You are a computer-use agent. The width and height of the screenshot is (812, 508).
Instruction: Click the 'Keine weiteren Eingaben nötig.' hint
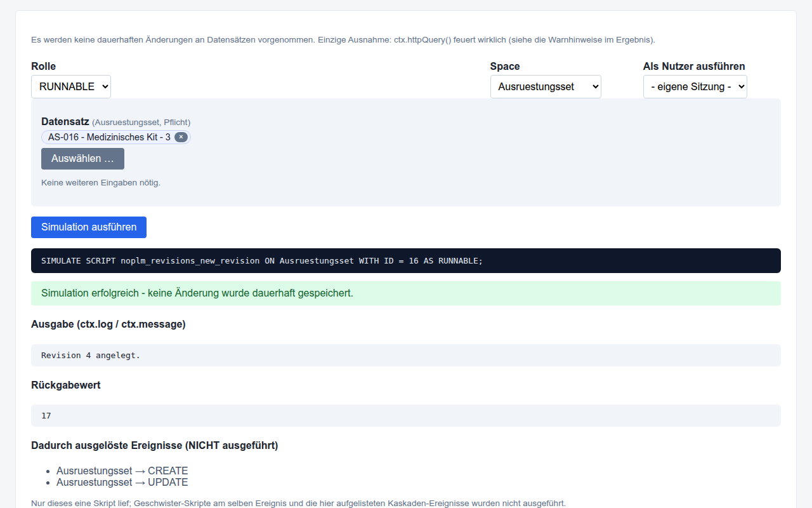(101, 183)
